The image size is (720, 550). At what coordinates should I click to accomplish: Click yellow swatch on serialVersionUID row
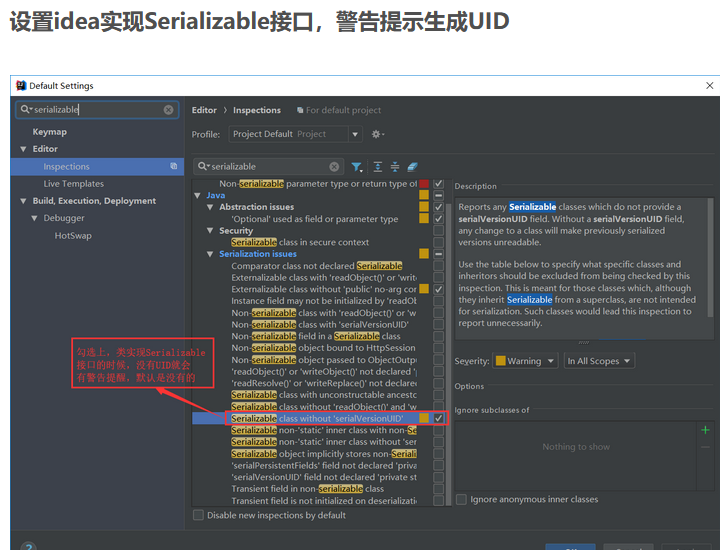click(x=424, y=418)
